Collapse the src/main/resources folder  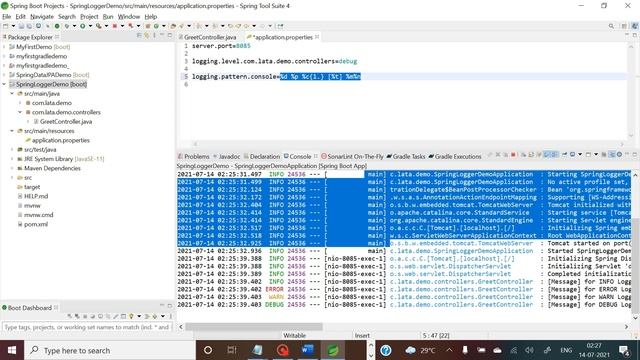point(12,131)
